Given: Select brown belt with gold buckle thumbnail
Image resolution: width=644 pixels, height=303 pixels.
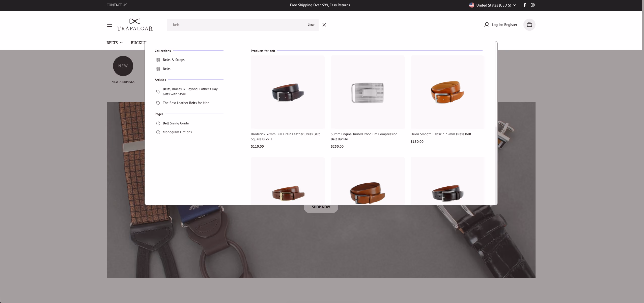Looking at the screenshot, I should point(288,181).
